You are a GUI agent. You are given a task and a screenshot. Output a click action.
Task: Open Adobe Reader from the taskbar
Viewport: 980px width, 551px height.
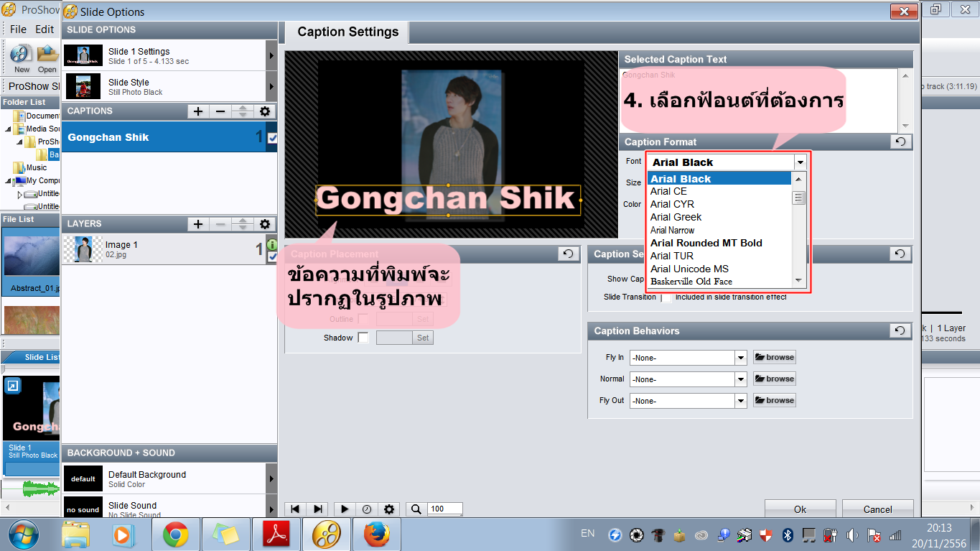pyautogui.click(x=276, y=535)
